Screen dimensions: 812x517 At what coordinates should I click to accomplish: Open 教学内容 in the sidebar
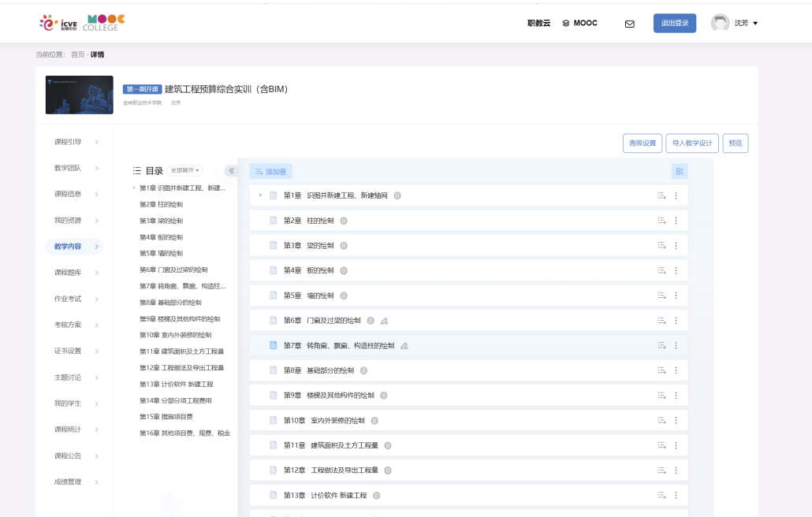point(74,247)
